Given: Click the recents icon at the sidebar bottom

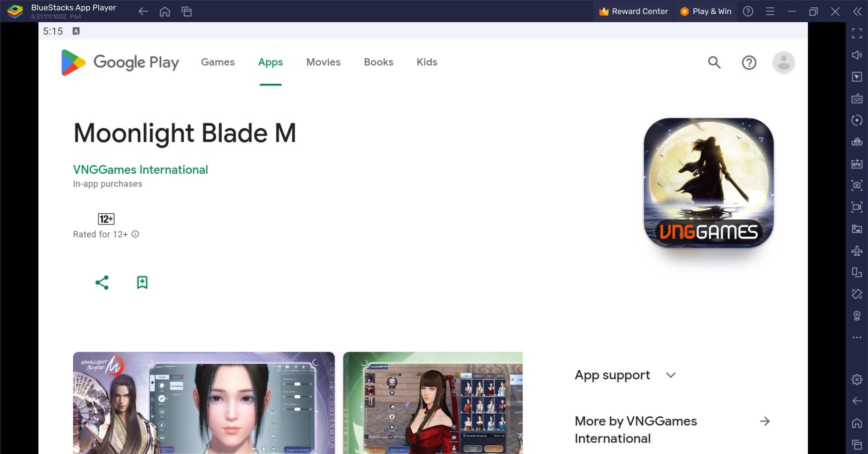Looking at the screenshot, I should click(x=857, y=444).
